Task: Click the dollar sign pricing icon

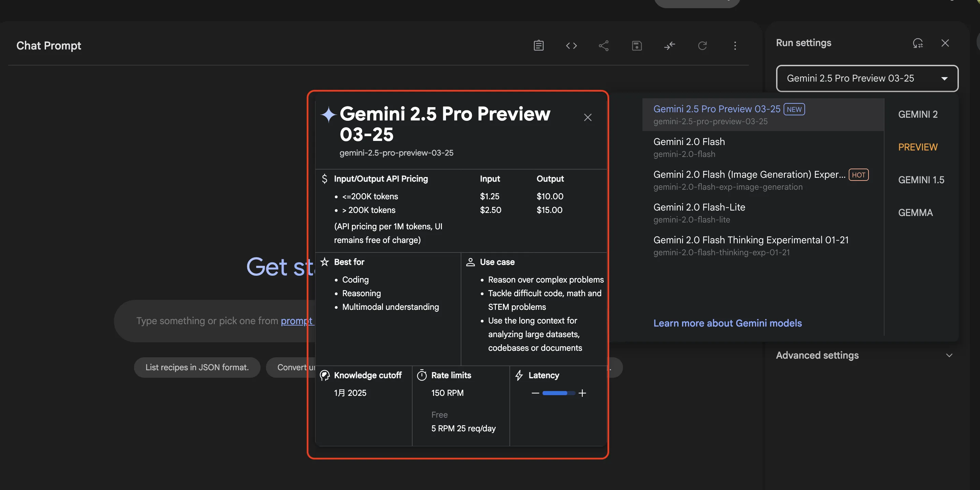Action: [324, 178]
